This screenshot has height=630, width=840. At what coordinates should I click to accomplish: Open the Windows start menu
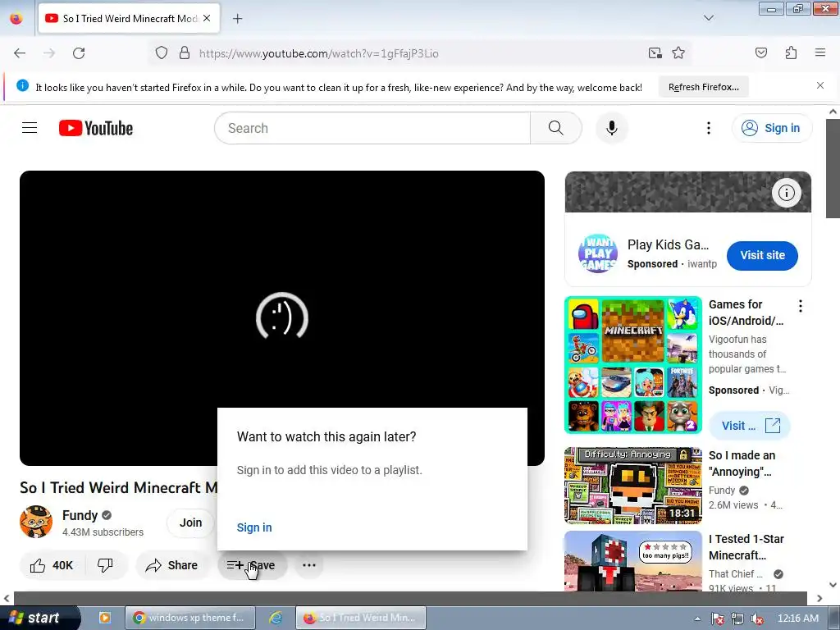[x=39, y=618]
